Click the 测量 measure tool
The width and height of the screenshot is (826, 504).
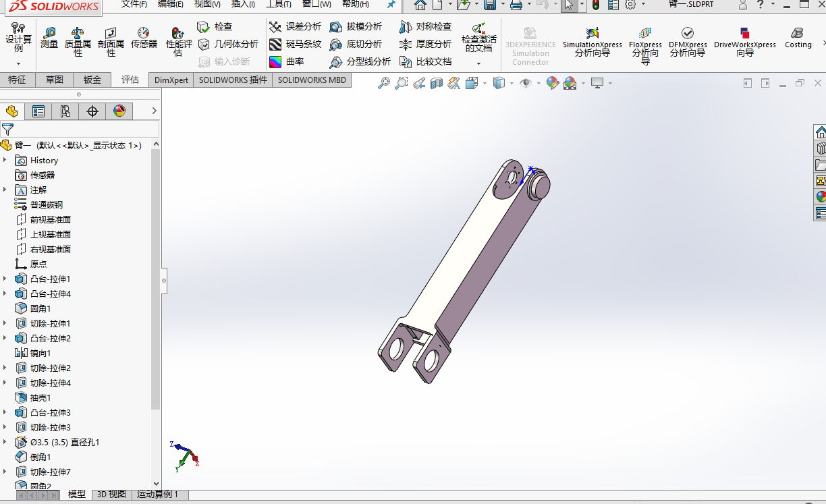pos(49,38)
